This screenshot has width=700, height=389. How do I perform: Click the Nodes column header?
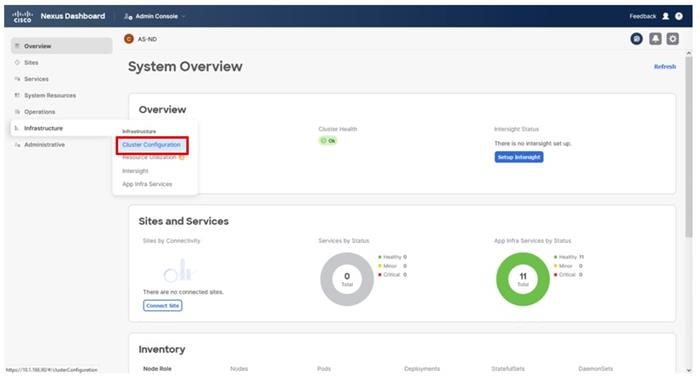(x=239, y=369)
